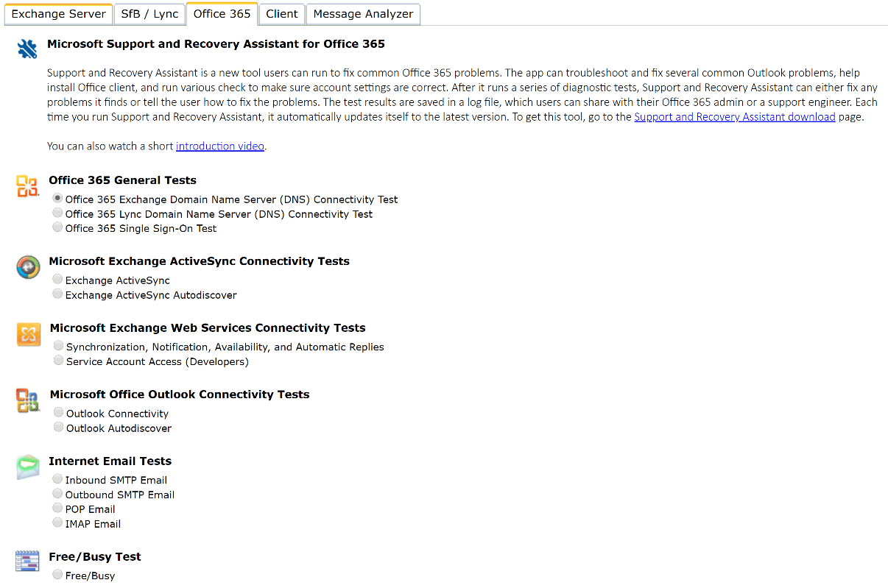Click Microsoft Exchange Web Services Connectivity Tests heading
Screen dimensions: 888x588
pos(208,327)
